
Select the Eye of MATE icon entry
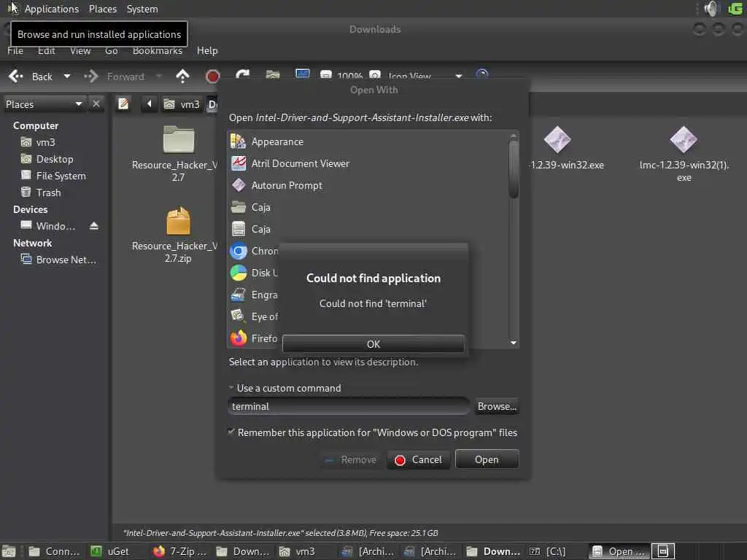(x=239, y=316)
